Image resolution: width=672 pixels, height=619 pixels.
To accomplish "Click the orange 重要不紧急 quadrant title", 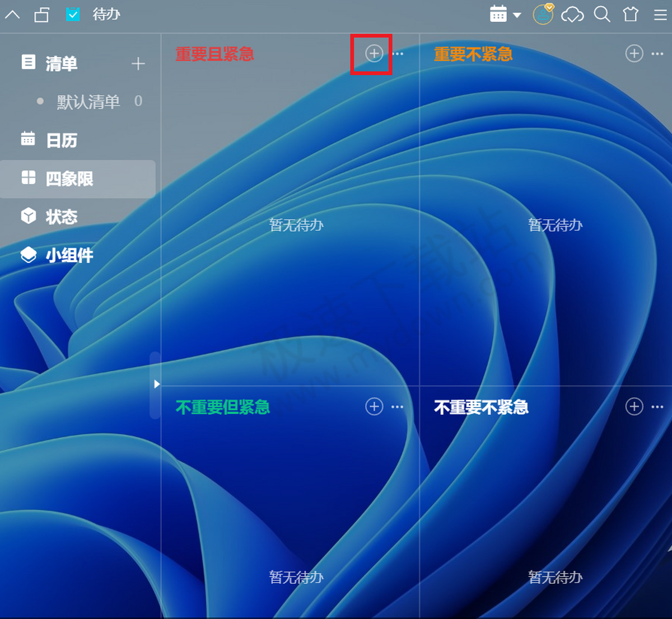I will [473, 54].
